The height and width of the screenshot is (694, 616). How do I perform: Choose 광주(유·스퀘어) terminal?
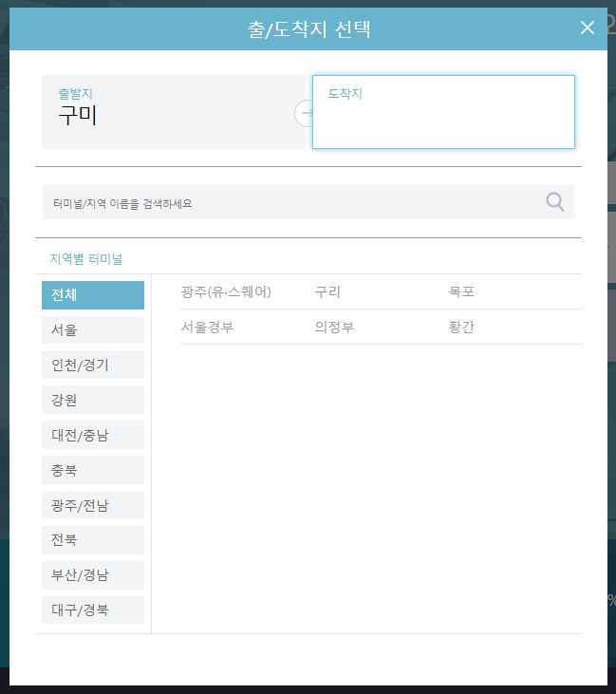[x=226, y=292]
